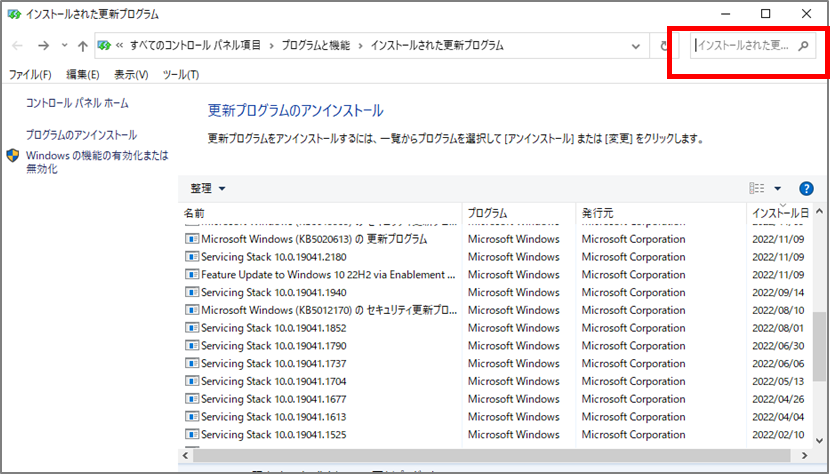Open the 表示(V) menu

131,75
